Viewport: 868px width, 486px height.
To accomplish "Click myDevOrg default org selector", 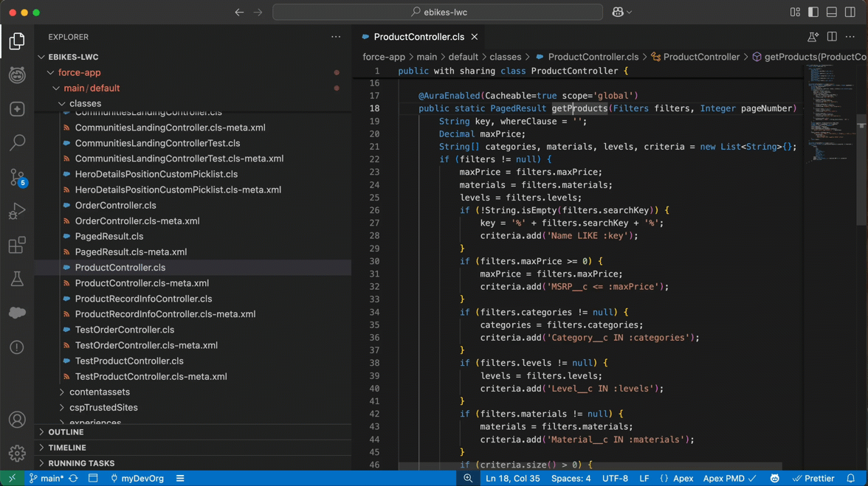I will point(137,479).
